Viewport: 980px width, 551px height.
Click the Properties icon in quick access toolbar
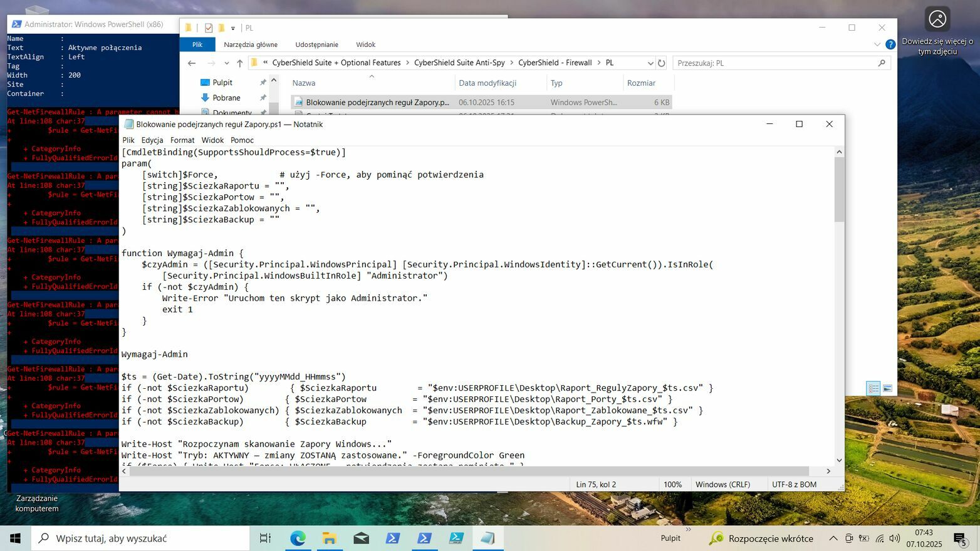209,28
